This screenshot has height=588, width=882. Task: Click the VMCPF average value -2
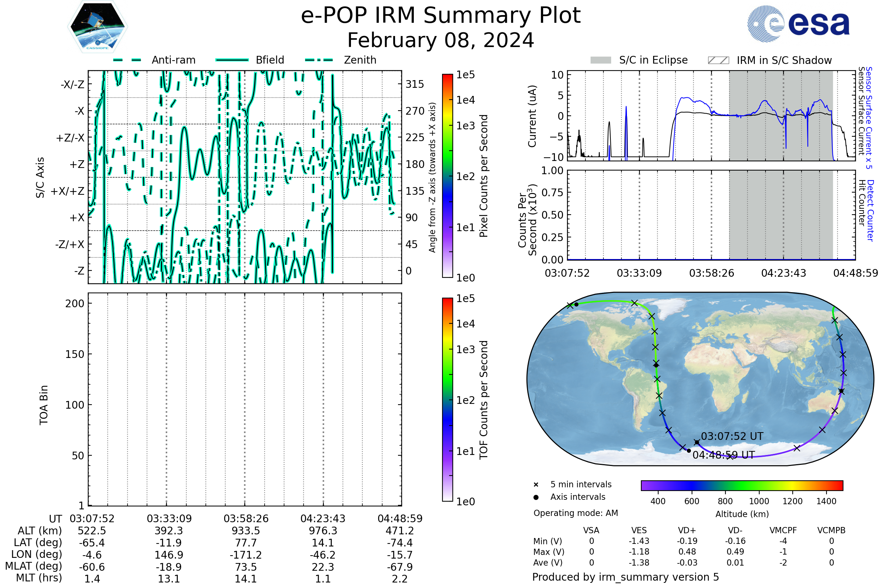(783, 563)
